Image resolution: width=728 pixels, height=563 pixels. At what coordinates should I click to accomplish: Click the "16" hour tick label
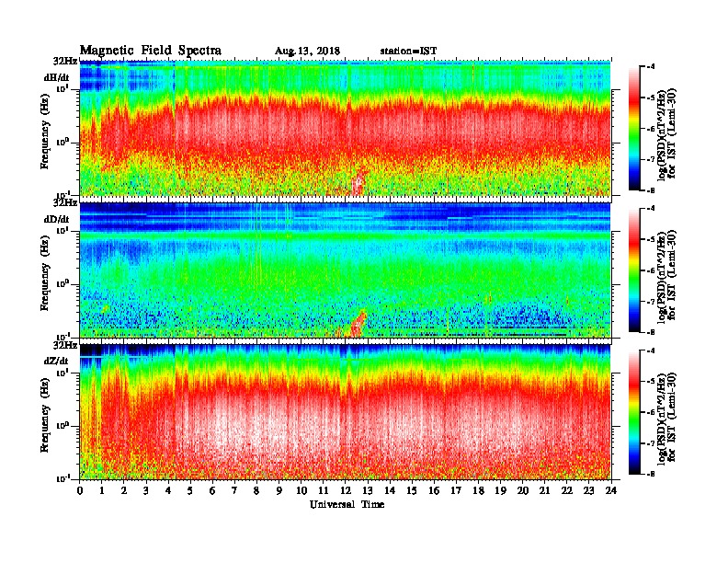(434, 490)
